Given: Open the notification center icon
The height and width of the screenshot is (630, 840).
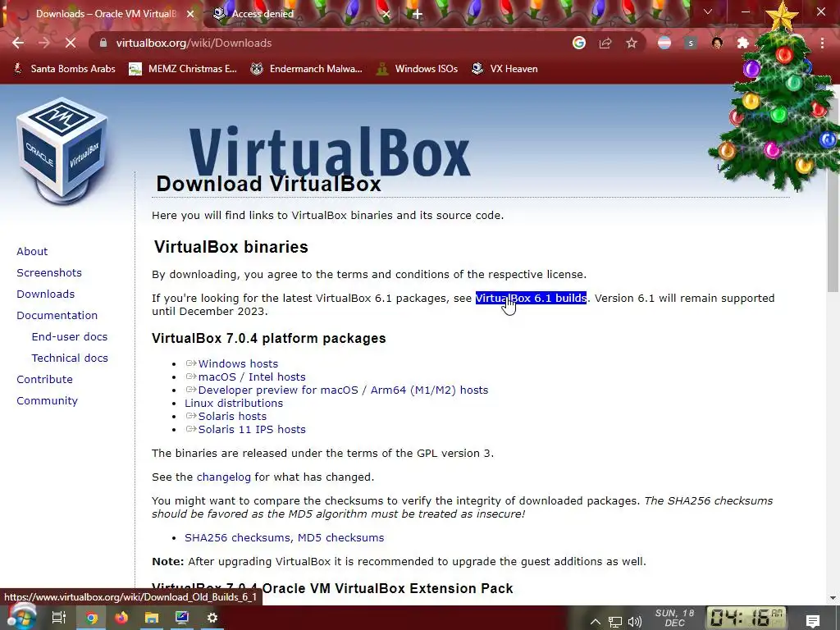Looking at the screenshot, I should [813, 621].
